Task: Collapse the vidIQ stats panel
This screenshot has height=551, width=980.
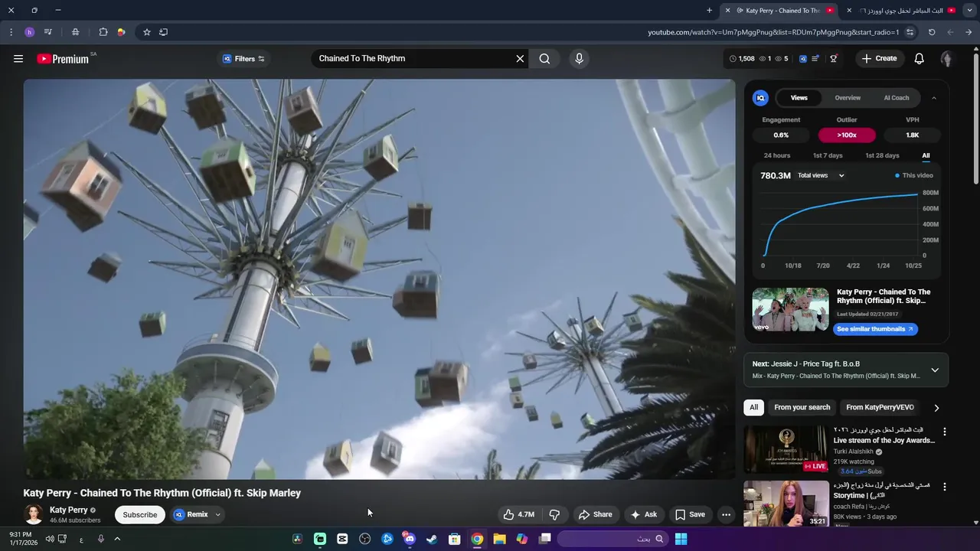Action: tap(934, 98)
